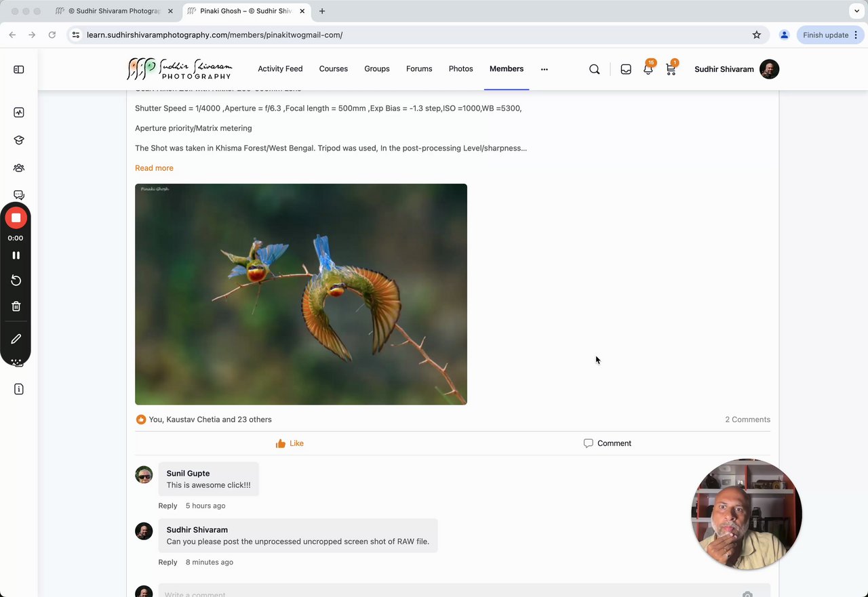868x597 pixels.
Task: Toggle the left sidebar panel icon
Action: [19, 69]
